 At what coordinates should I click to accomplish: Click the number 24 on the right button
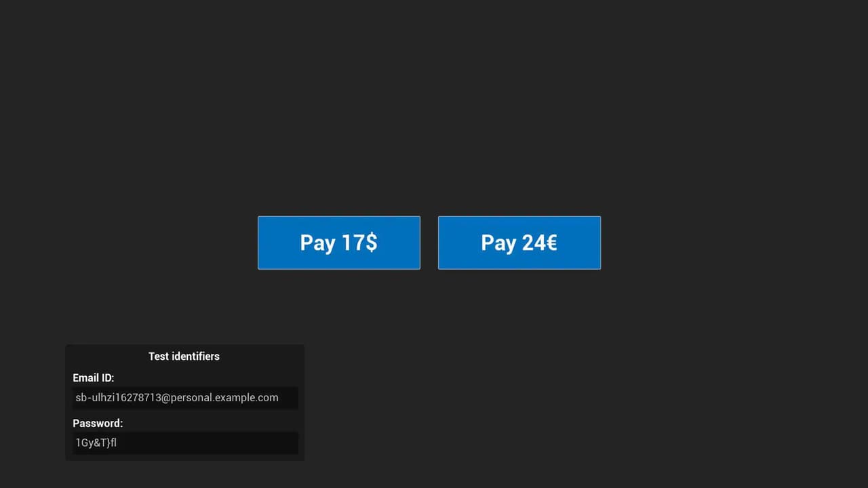click(532, 243)
